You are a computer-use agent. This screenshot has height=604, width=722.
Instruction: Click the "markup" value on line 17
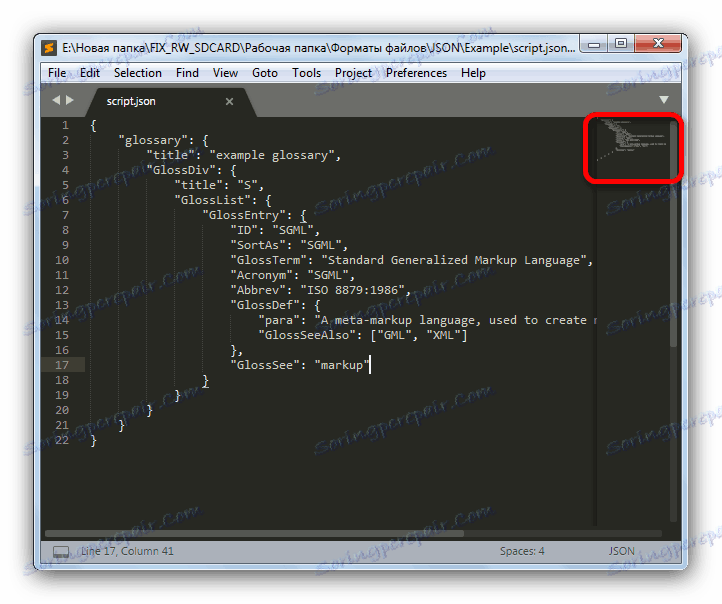tap(342, 365)
